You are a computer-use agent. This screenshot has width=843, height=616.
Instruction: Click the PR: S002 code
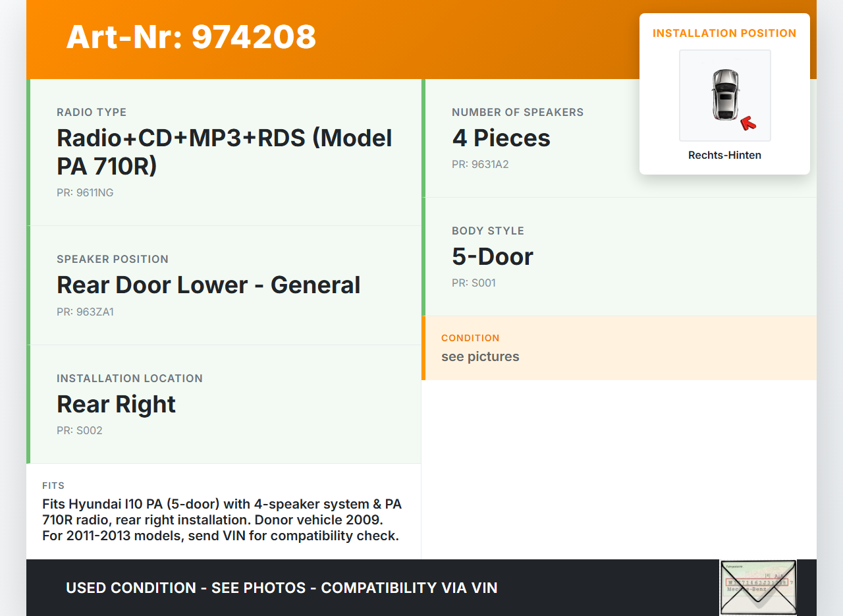[x=80, y=431]
